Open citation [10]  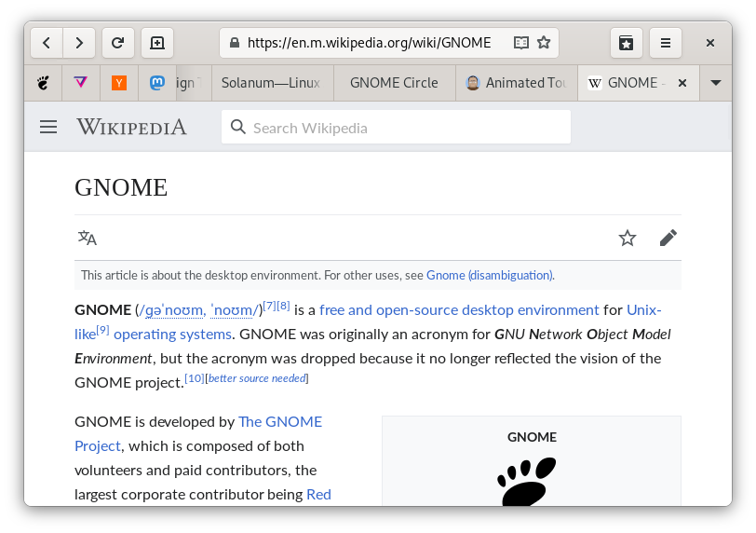point(195,378)
